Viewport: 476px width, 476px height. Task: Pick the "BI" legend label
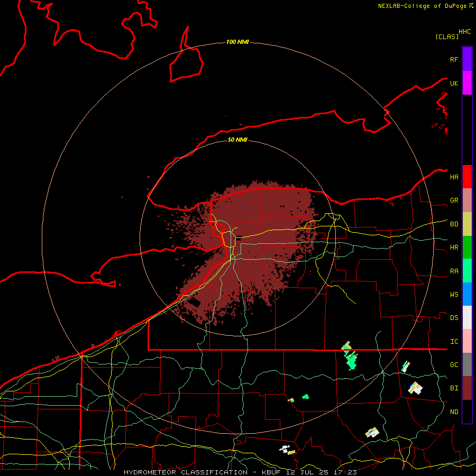click(454, 388)
